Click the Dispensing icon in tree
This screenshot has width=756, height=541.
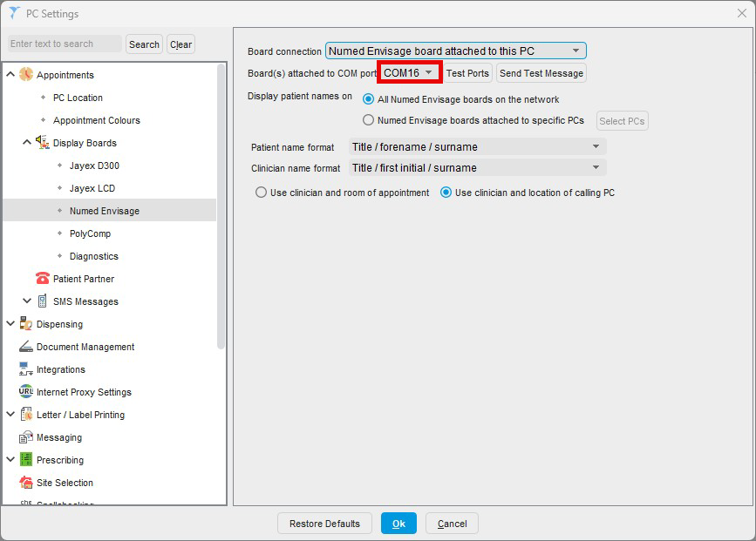[x=26, y=324]
